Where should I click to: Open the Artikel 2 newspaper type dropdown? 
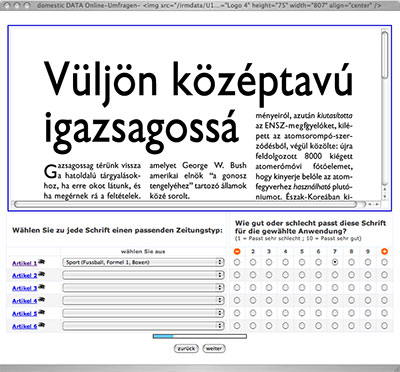[x=143, y=275]
